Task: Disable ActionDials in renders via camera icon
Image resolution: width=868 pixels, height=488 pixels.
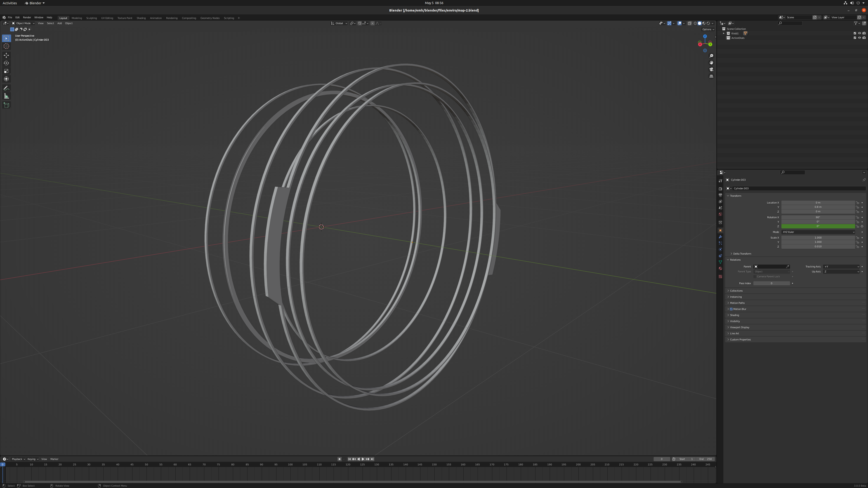Action: (864, 38)
